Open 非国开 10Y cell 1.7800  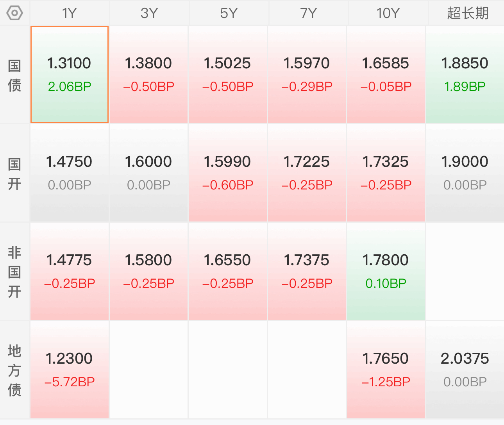coord(386,271)
